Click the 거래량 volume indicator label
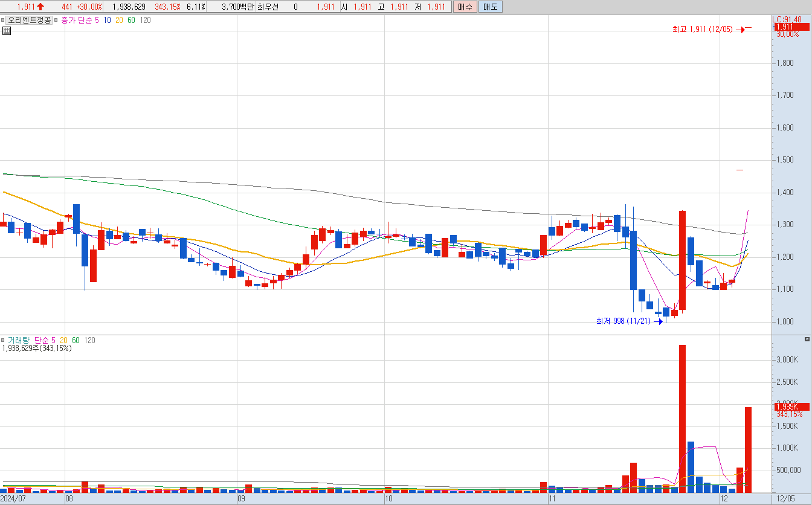Image resolution: width=812 pixels, height=505 pixels. click(19, 340)
